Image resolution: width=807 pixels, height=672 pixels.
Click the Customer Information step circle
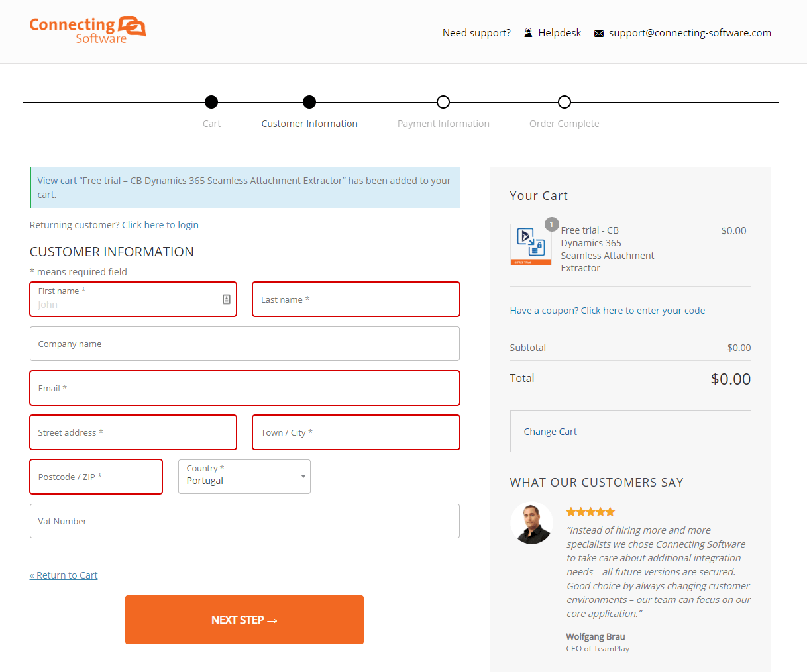[x=309, y=102]
